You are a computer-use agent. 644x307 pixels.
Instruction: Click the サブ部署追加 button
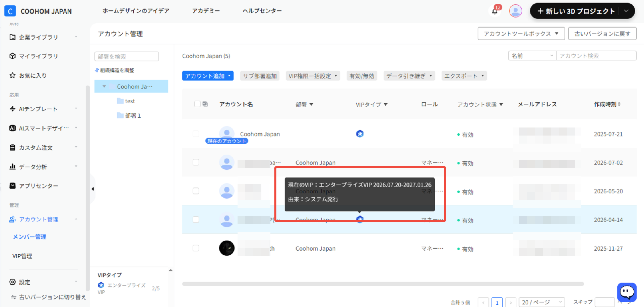260,76
